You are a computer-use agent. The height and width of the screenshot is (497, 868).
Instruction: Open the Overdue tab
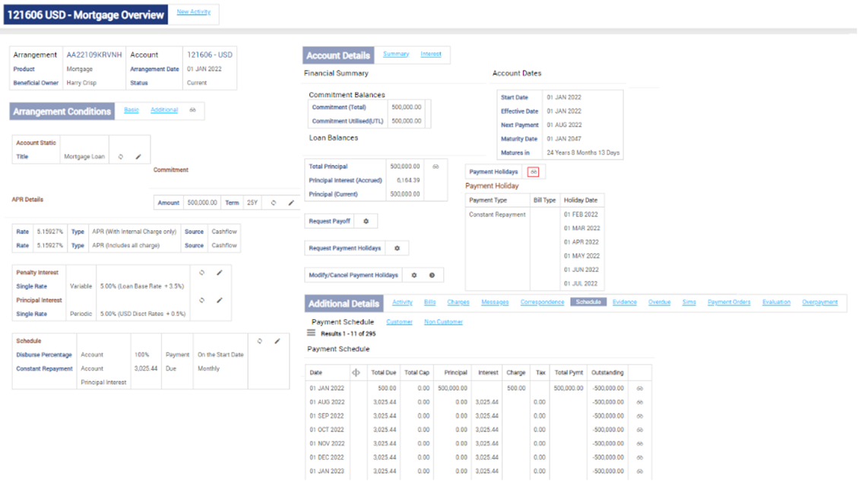click(659, 302)
